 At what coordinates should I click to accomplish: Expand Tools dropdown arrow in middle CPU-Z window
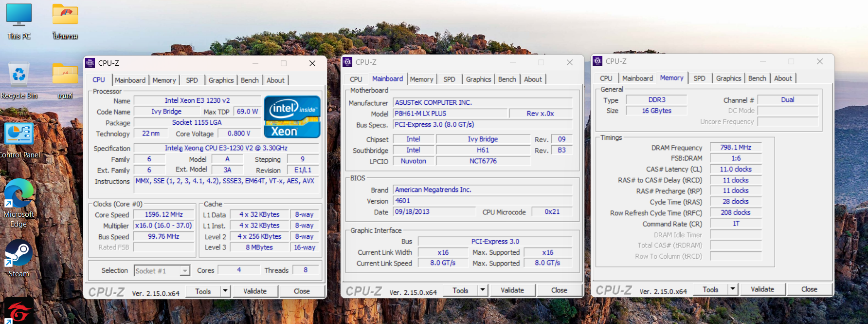[x=482, y=290]
